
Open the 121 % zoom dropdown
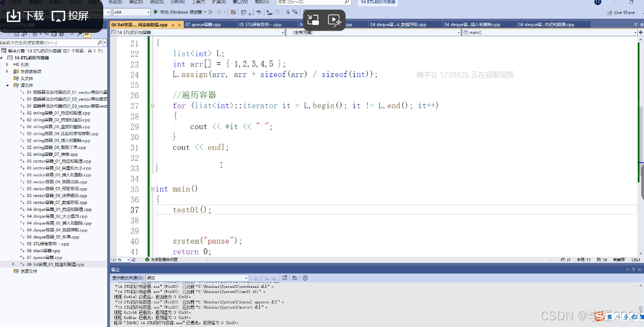pos(120,260)
